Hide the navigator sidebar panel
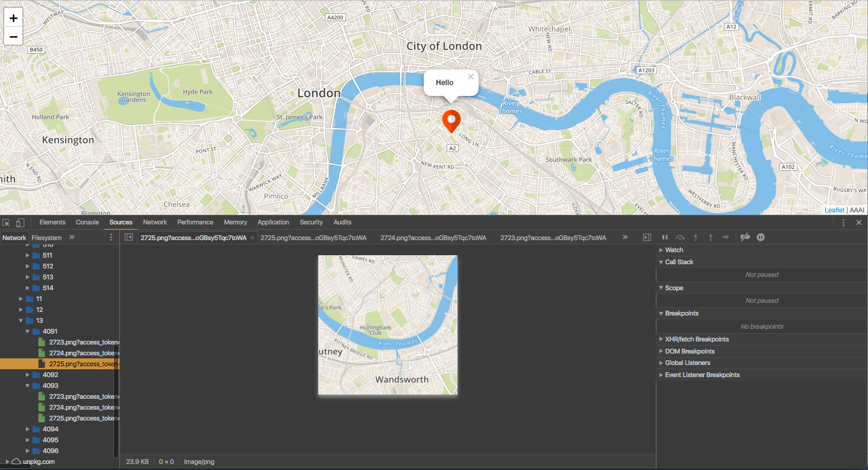Image resolution: width=868 pixels, height=470 pixels. coord(128,237)
